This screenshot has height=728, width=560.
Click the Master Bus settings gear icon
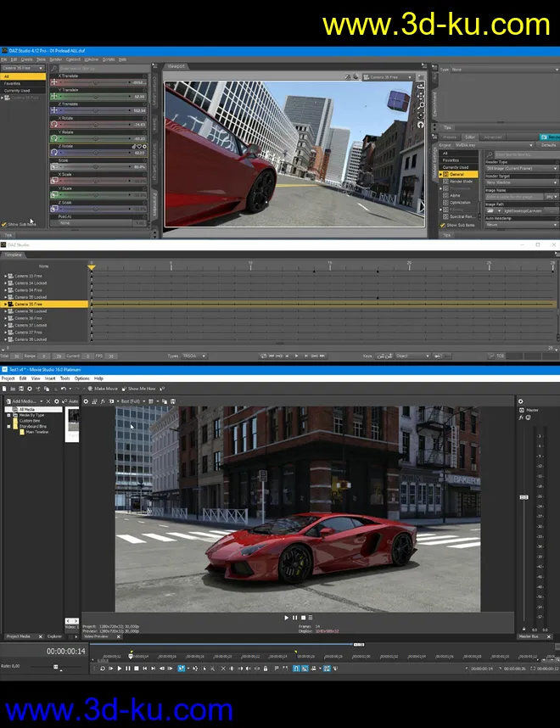tap(521, 400)
